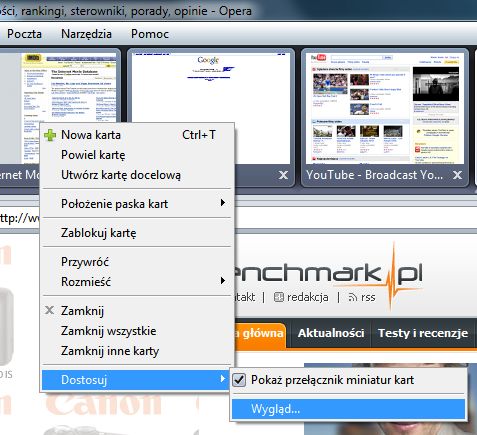Open the Narzędzia menu
Viewport: 477px width, 435px height.
[86, 34]
